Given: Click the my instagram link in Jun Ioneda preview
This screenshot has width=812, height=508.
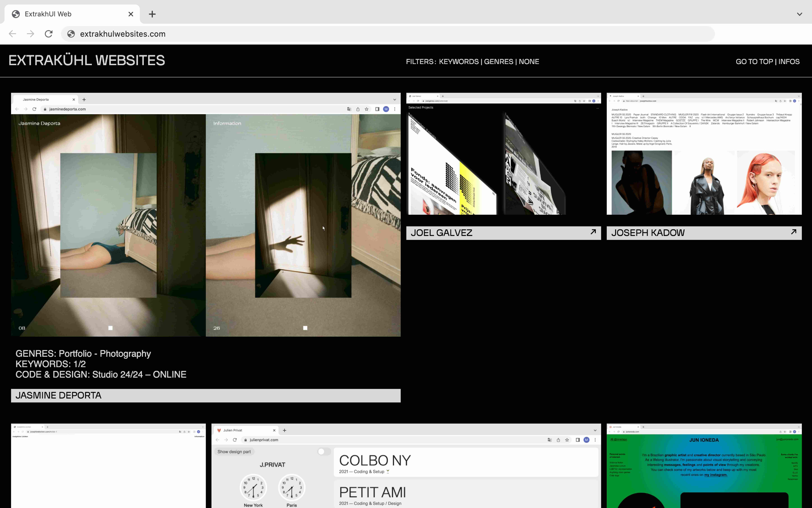Looking at the screenshot, I should (716, 475).
